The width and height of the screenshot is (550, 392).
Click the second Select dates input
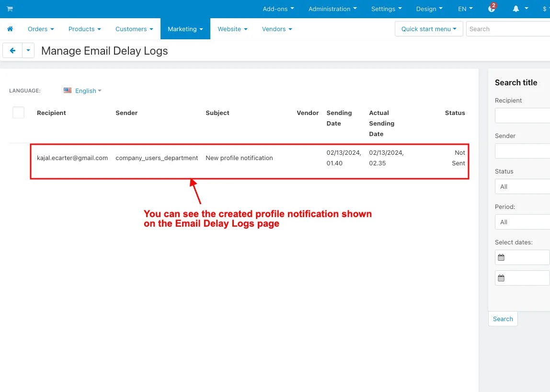click(x=522, y=278)
